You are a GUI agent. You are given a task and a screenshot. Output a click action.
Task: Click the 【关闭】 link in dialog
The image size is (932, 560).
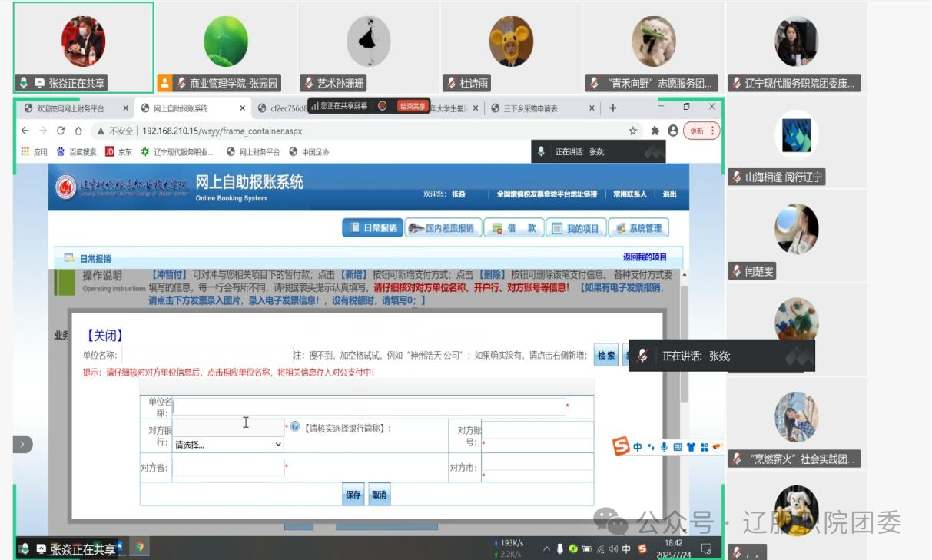point(104,336)
